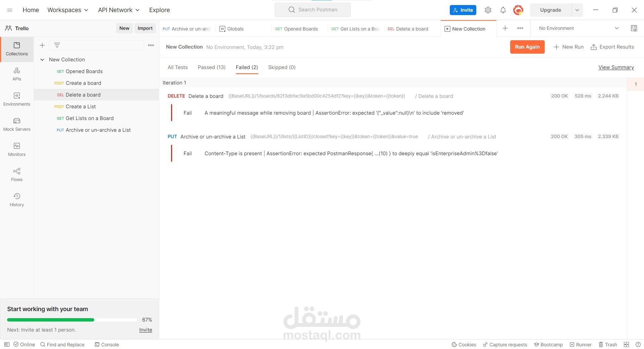644x349 pixels.
Task: Click the Import button
Action: (145, 28)
